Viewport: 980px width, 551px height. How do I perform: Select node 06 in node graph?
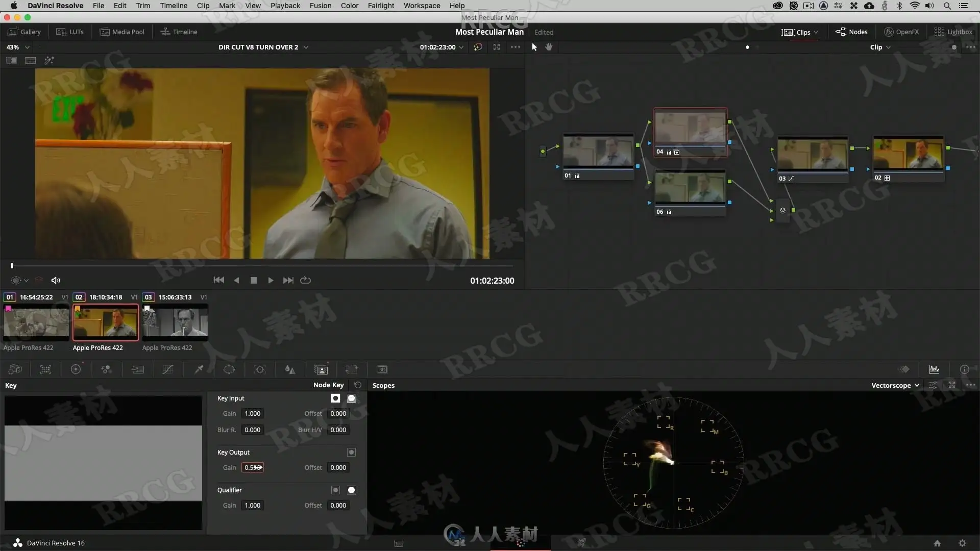click(x=690, y=193)
